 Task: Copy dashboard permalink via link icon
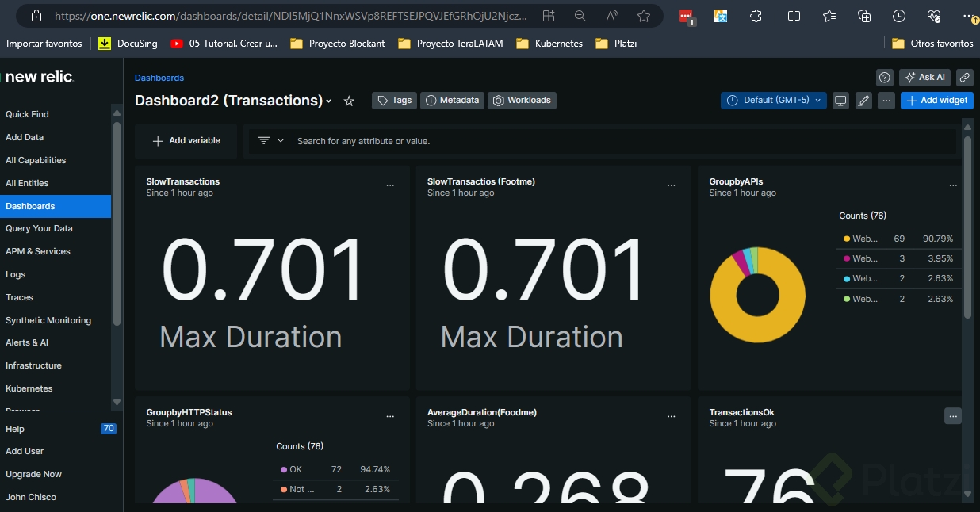pos(964,78)
